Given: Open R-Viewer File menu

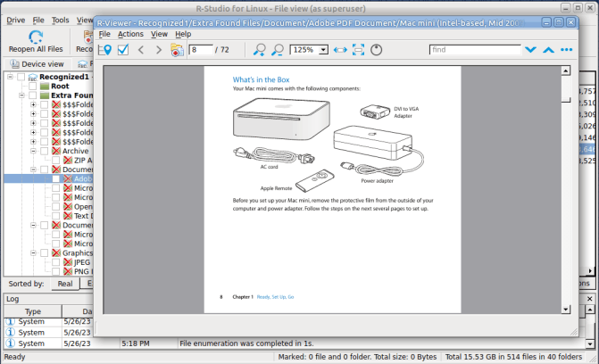Looking at the screenshot, I should tap(104, 34).
